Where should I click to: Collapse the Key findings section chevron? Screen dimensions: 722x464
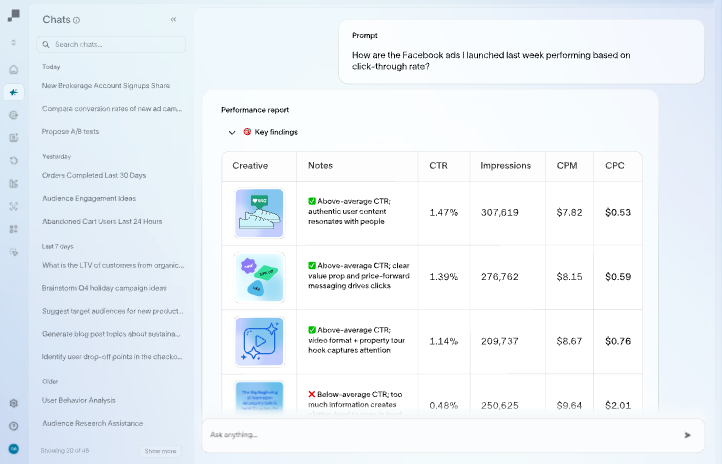click(x=232, y=132)
